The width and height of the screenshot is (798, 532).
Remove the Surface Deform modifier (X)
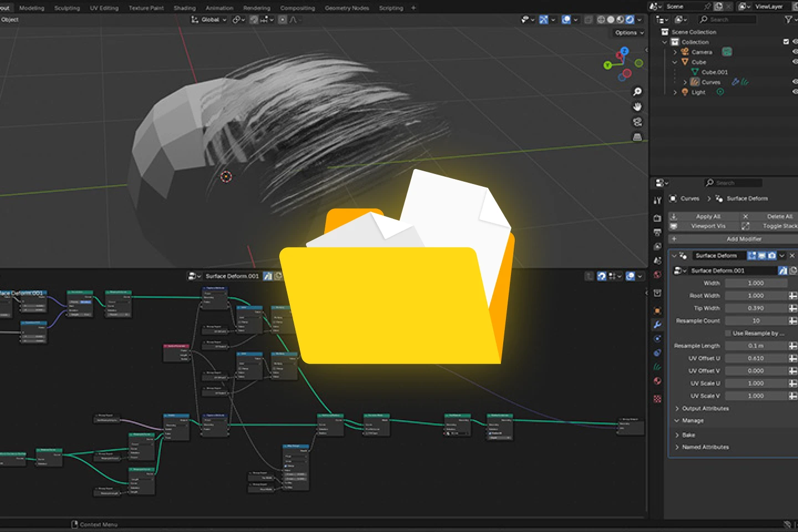tap(792, 255)
